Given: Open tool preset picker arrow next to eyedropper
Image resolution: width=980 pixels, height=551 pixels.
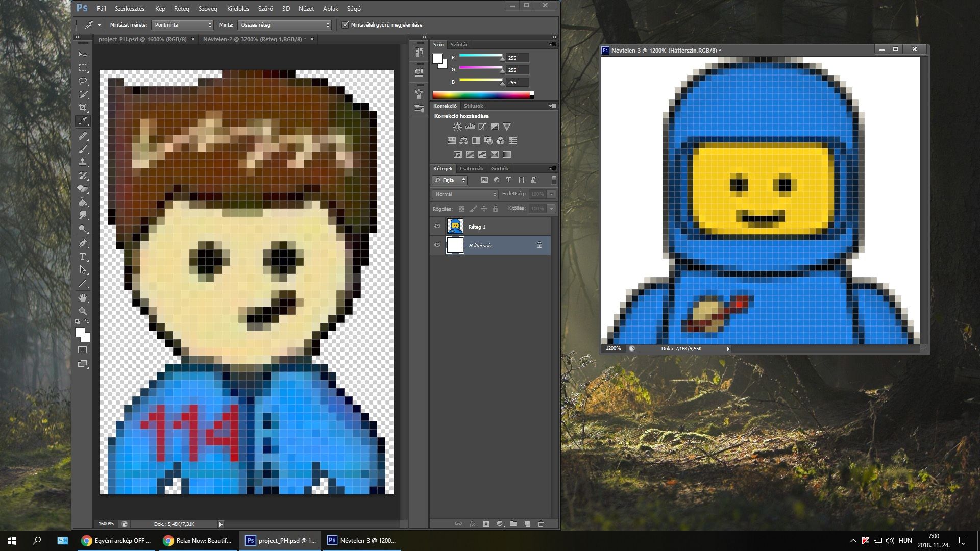Looking at the screenshot, I should [x=99, y=25].
